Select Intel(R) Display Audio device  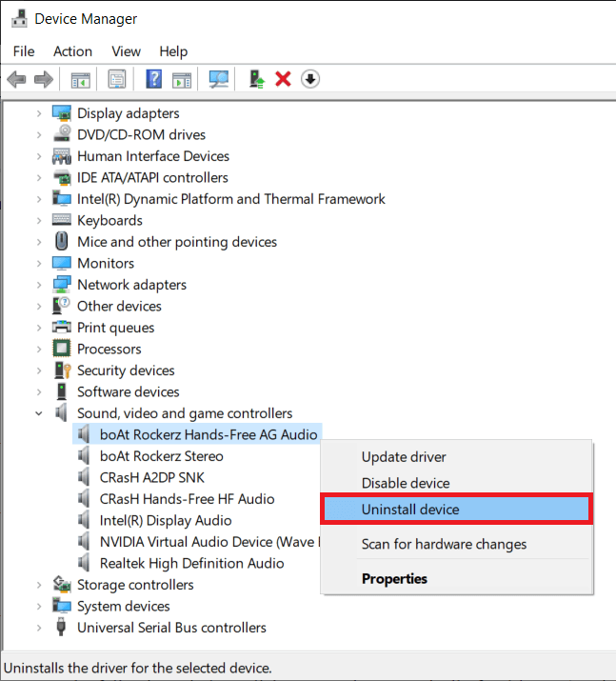point(166,520)
